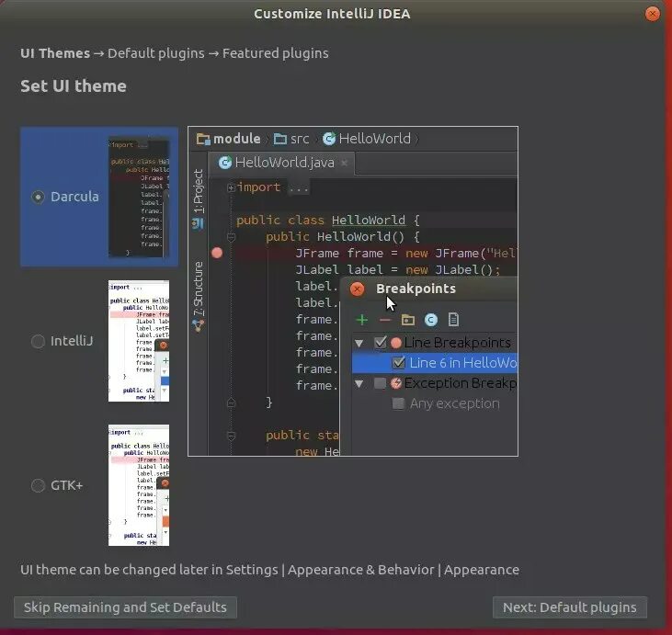Screen dimensions: 672x635
Task: Expand the folded import block
Action: tap(231, 187)
